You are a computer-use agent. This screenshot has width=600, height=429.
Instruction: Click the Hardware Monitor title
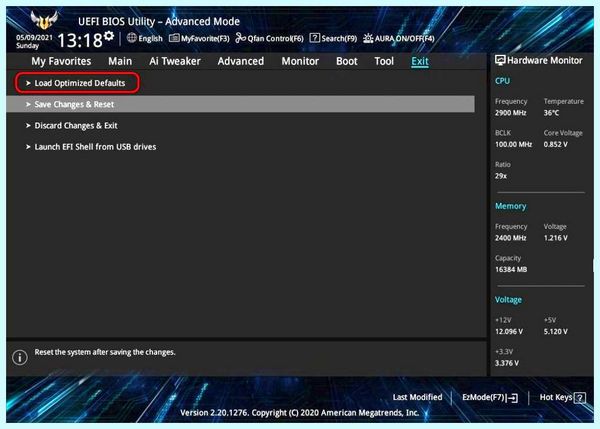[545, 60]
